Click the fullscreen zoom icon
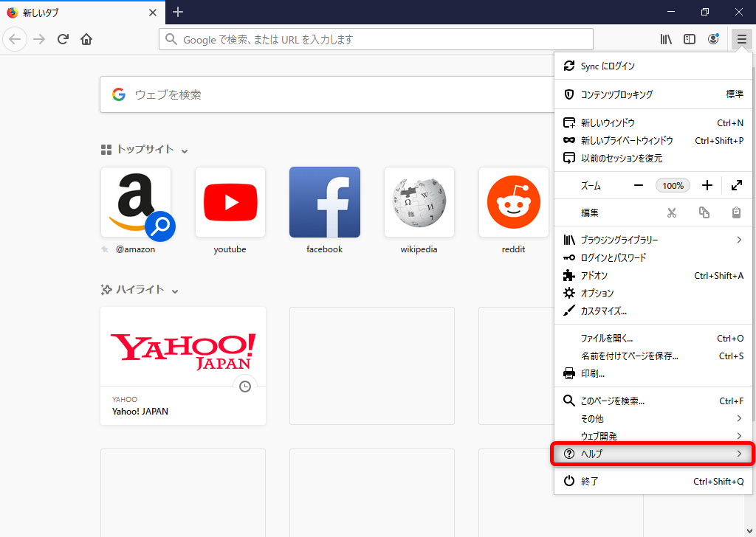756x537 pixels. pyautogui.click(x=736, y=185)
